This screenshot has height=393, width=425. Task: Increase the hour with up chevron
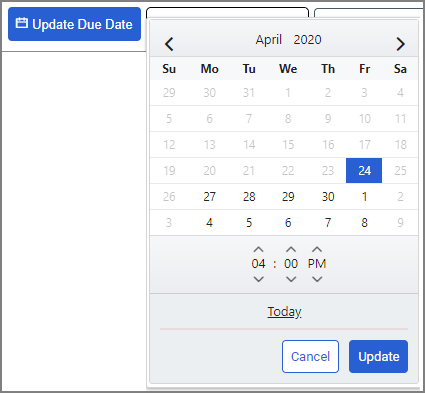pyautogui.click(x=258, y=249)
